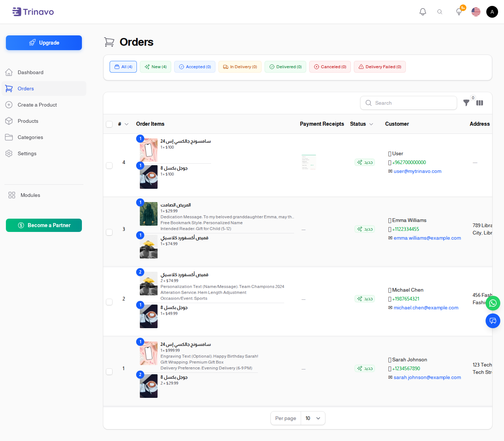Click the Trinavo logo
504x441 pixels.
[x=33, y=12]
